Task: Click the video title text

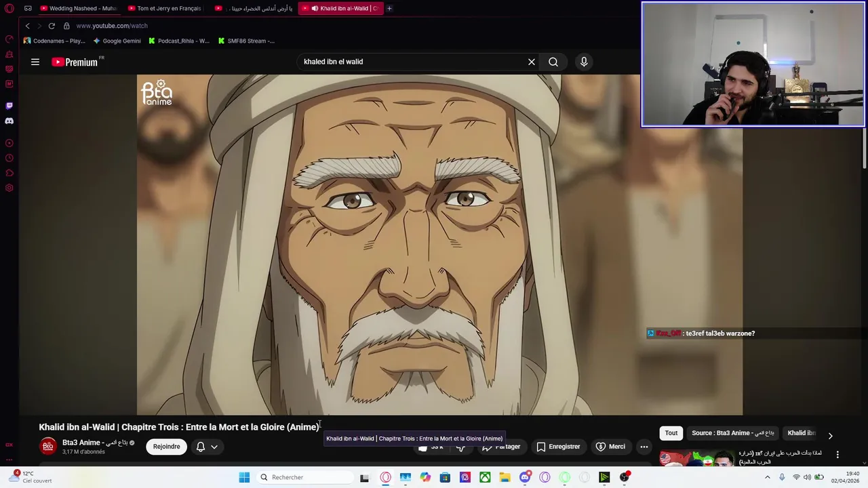Action: (179, 427)
